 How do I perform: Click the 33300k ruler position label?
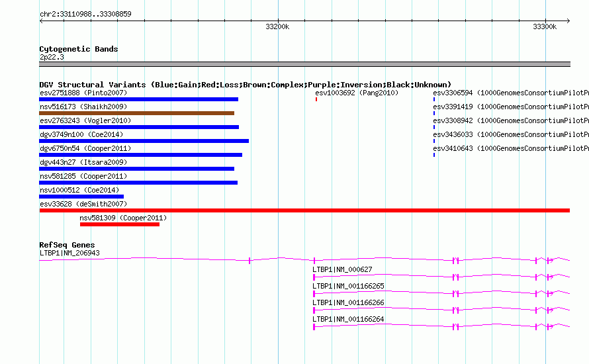[545, 26]
